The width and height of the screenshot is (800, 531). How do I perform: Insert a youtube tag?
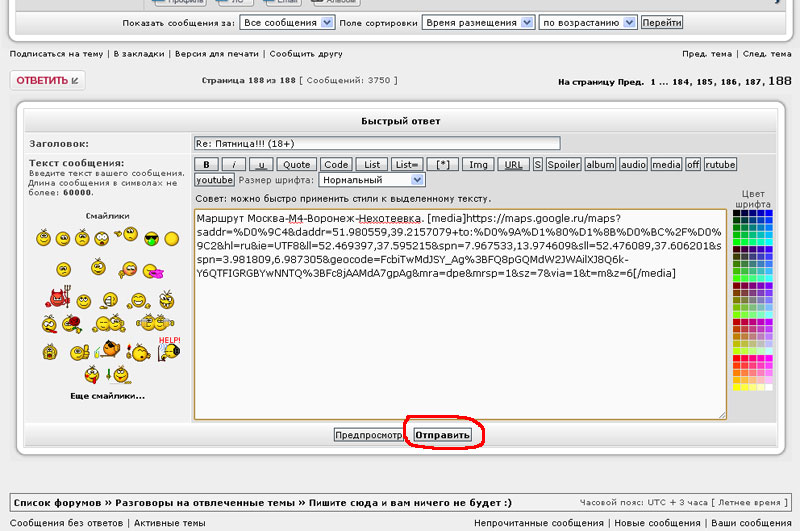214,180
